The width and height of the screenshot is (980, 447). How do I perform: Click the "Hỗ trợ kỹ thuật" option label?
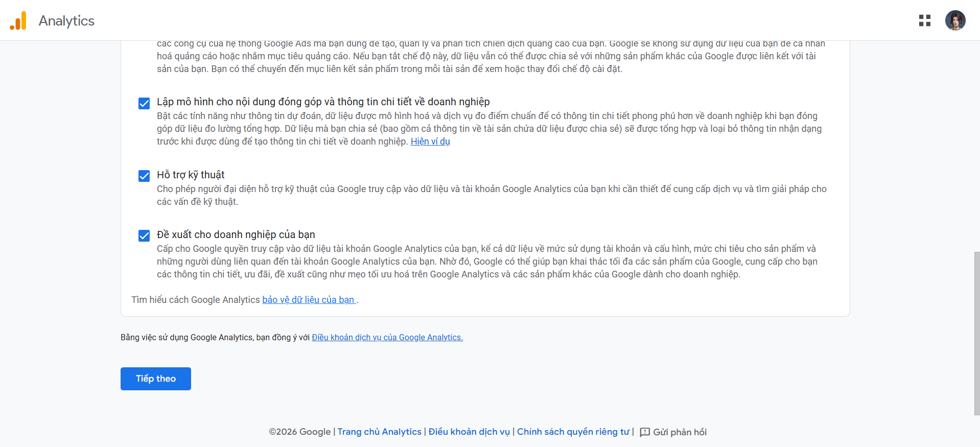coord(191,175)
